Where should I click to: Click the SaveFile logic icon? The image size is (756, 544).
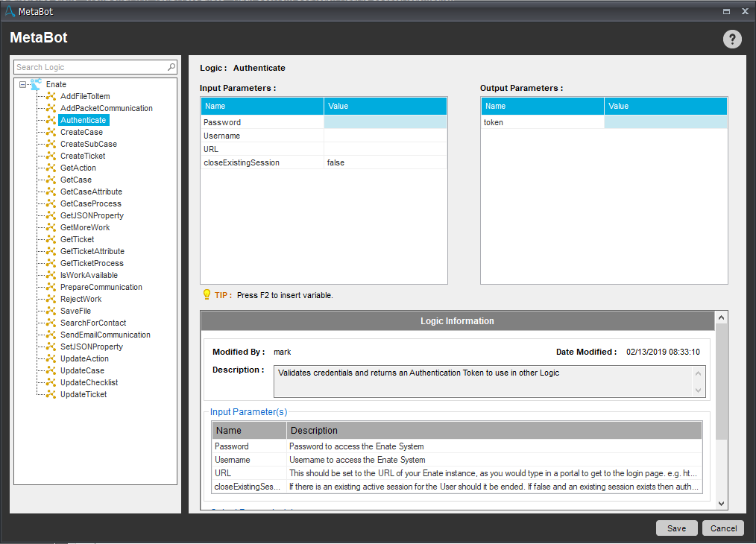(51, 311)
